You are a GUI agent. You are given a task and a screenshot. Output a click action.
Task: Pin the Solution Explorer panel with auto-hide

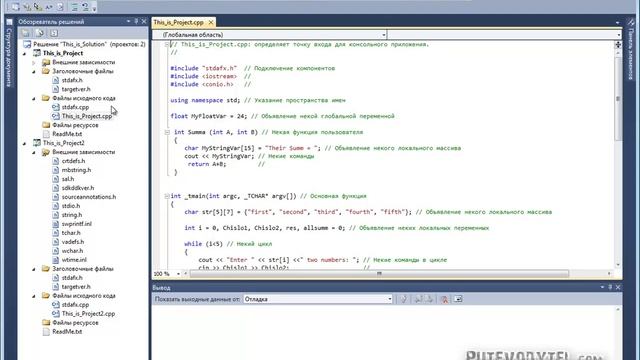(136, 21)
